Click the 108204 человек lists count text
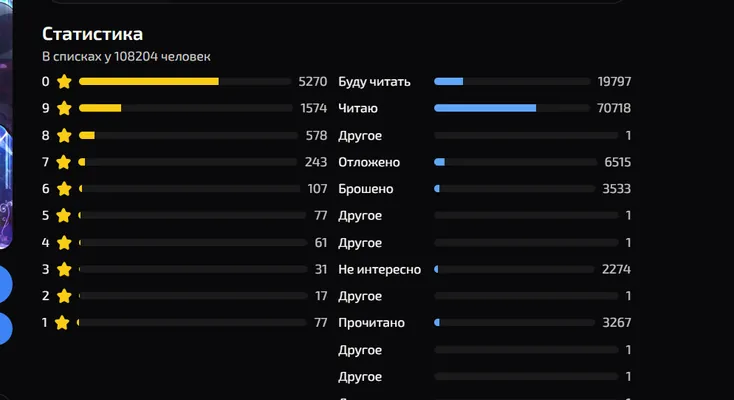Screen dimensions: 734x400 click(162, 57)
